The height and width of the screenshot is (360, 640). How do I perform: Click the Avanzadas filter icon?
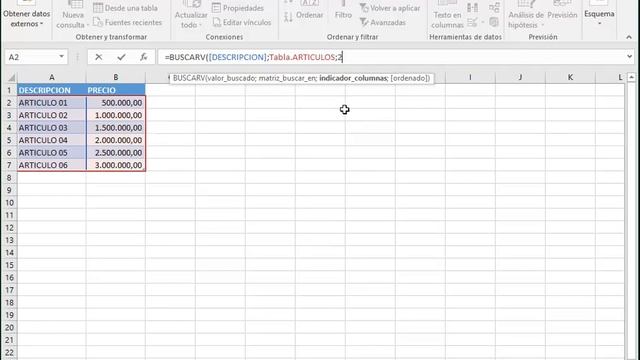364,22
